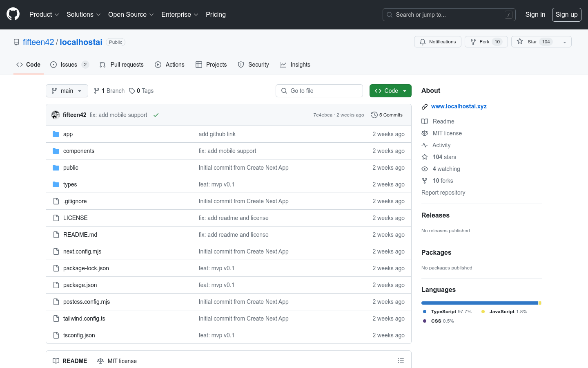Click the TypeScript language bar segment
The image size is (588, 368).
tap(479, 303)
